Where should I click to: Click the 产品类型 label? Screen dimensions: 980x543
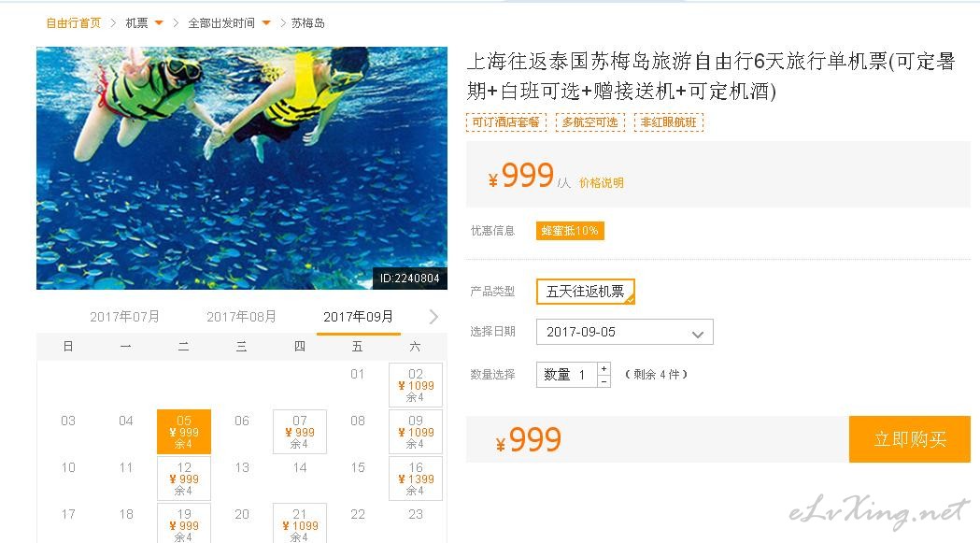(493, 292)
